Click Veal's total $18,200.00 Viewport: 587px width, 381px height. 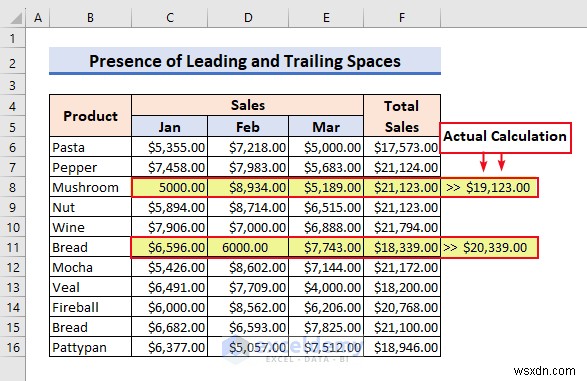(x=402, y=287)
